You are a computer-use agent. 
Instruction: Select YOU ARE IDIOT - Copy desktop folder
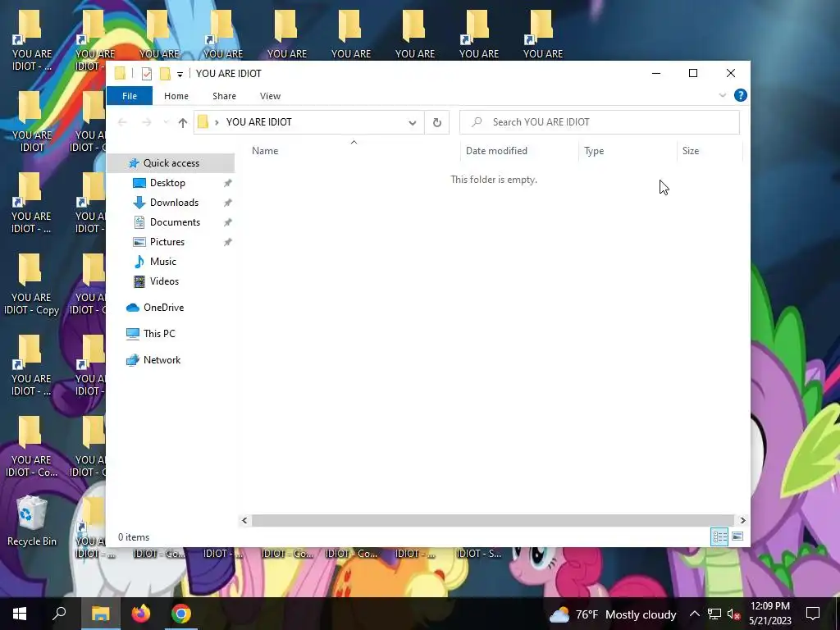[32, 285]
